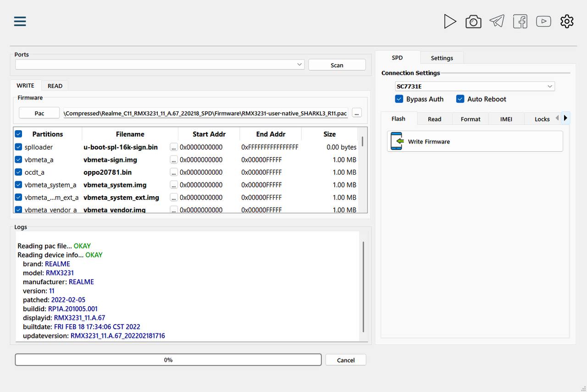
Task: Open the Telegram link icon
Action: [497, 21]
